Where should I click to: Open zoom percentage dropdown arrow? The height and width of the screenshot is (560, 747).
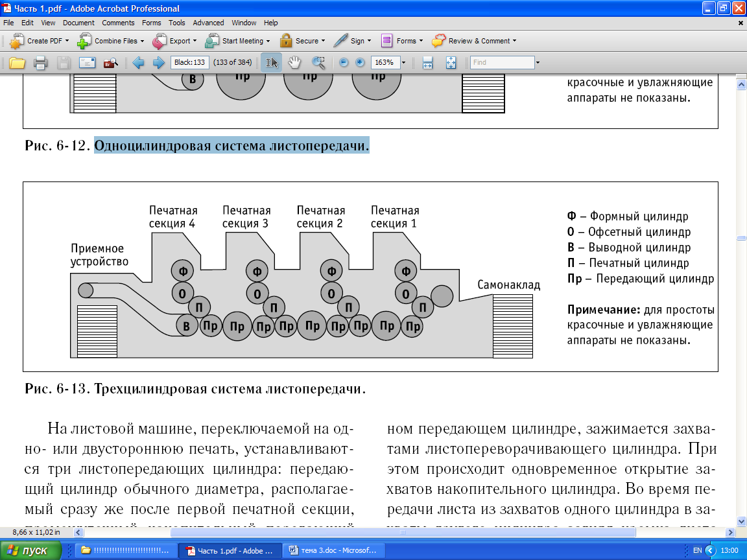tap(403, 62)
